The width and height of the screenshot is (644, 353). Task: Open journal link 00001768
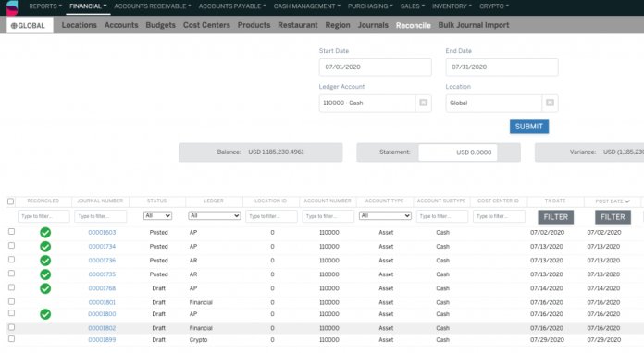tap(102, 288)
